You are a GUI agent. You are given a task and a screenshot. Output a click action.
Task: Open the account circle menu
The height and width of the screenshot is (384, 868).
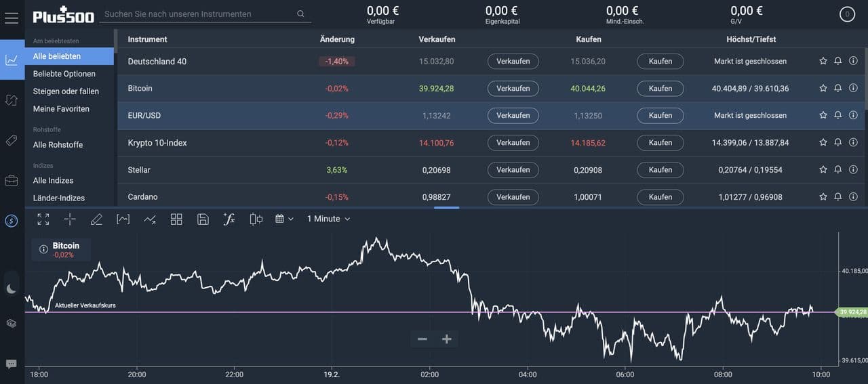(847, 14)
